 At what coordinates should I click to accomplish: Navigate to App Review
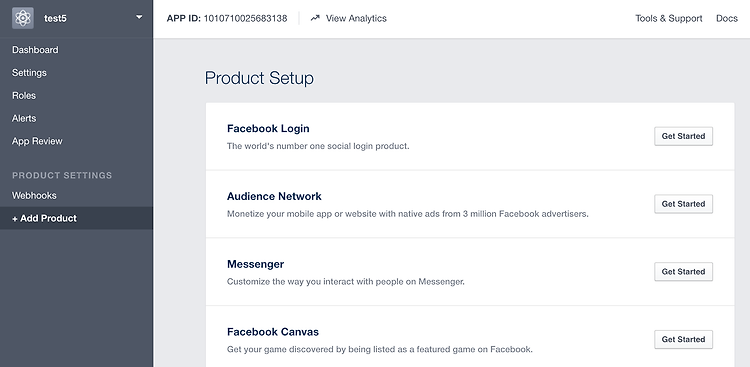[x=37, y=141]
